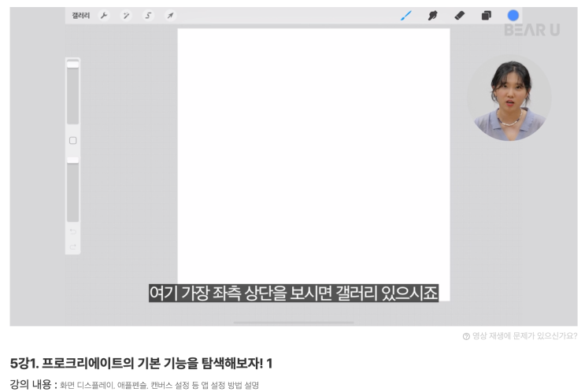Open the 갤러리 gallery button
The width and height of the screenshot is (585, 392).
coord(80,16)
